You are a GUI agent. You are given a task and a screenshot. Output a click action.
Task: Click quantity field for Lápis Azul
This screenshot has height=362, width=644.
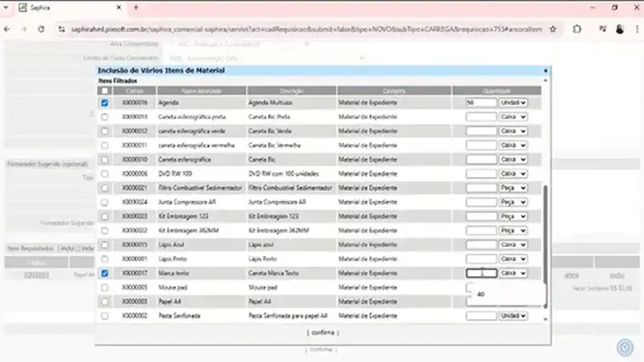click(481, 244)
